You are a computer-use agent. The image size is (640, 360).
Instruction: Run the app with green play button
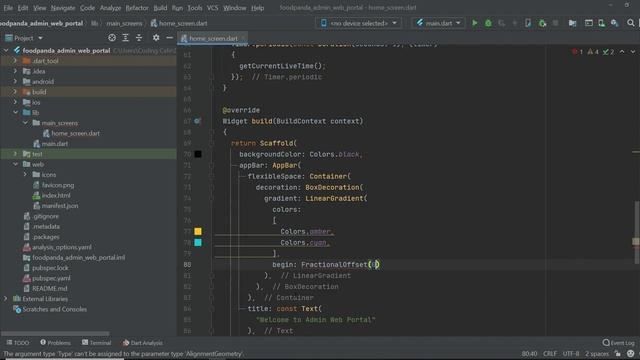coord(474,23)
